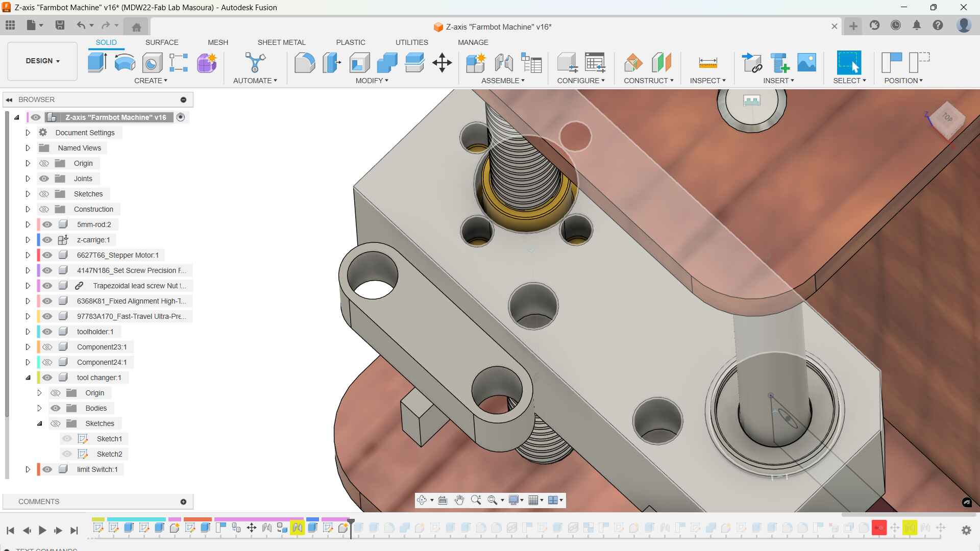The image size is (980, 551).
Task: Select the Shell tool icon
Action: 359,63
